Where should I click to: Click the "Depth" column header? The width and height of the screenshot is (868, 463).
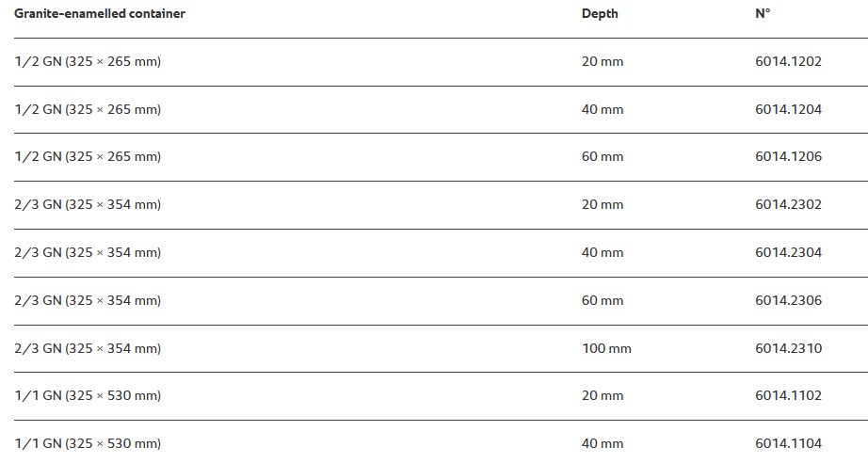600,14
